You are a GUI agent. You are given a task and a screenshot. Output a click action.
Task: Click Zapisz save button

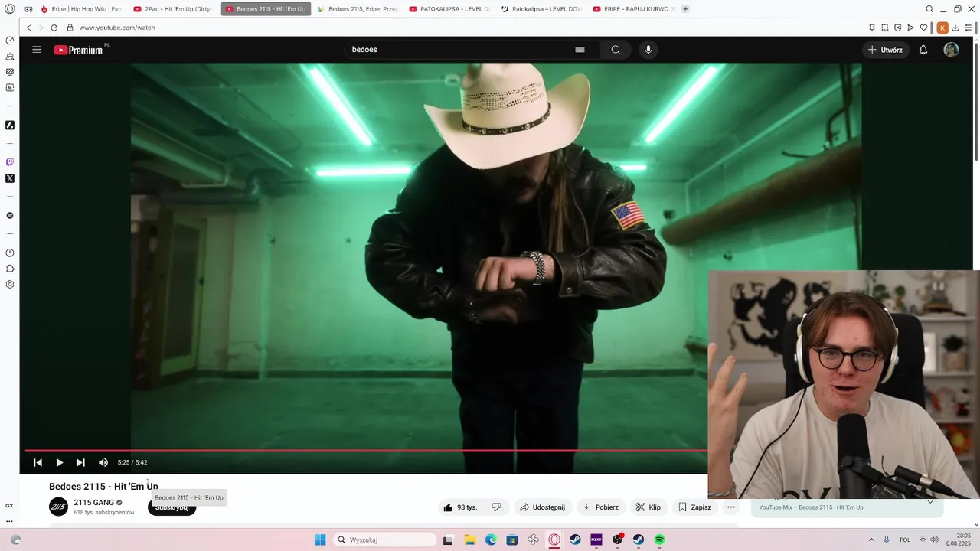(694, 507)
